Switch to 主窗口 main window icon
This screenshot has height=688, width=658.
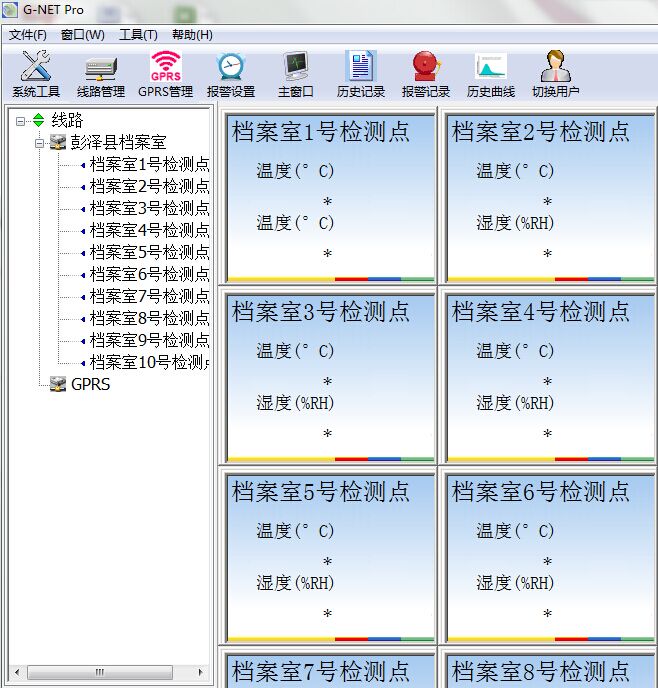pos(296,74)
